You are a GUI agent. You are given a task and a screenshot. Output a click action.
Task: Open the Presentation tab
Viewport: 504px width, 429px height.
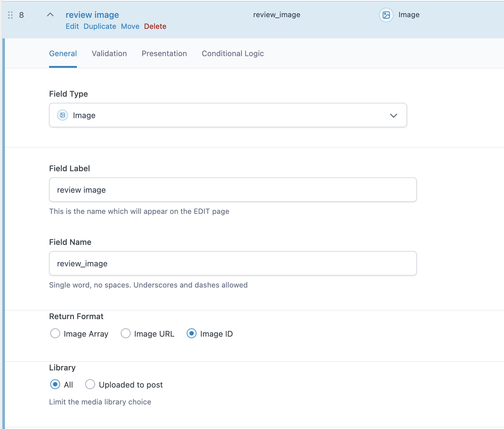coord(164,54)
